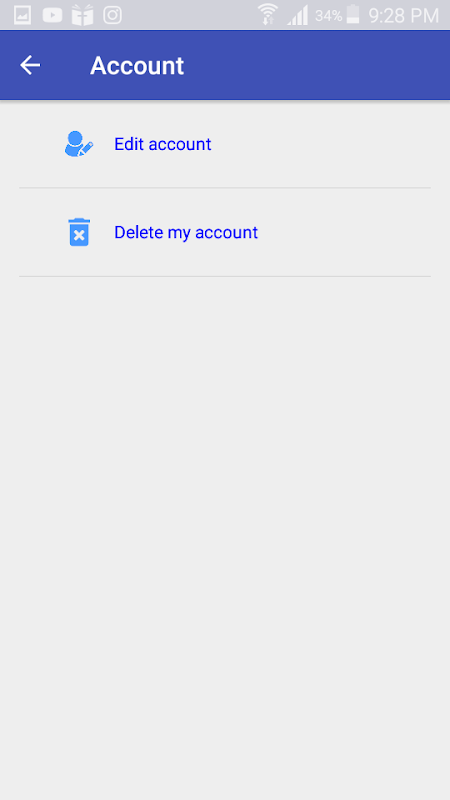This screenshot has height=800, width=450.
Task: Go back using the arrow in header
Action: (30, 65)
